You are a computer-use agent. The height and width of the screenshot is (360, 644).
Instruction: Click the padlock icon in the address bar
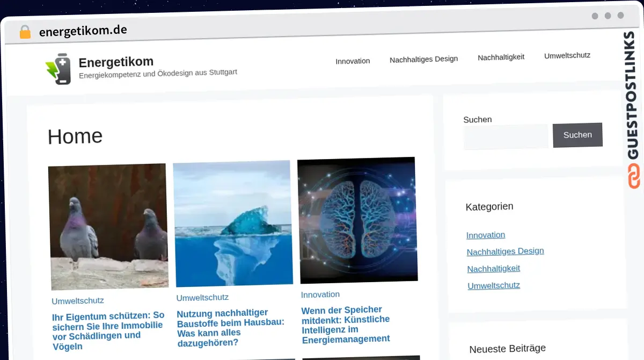tap(25, 32)
